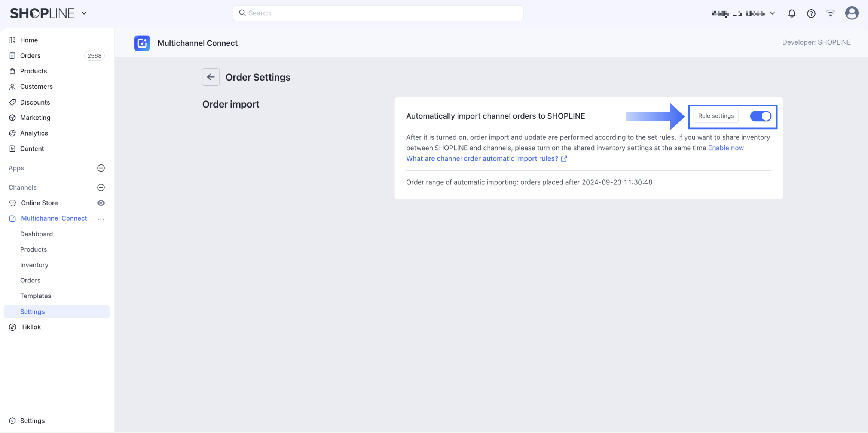Open the TikTok channel in sidebar
This screenshot has height=433, width=868.
click(x=31, y=327)
